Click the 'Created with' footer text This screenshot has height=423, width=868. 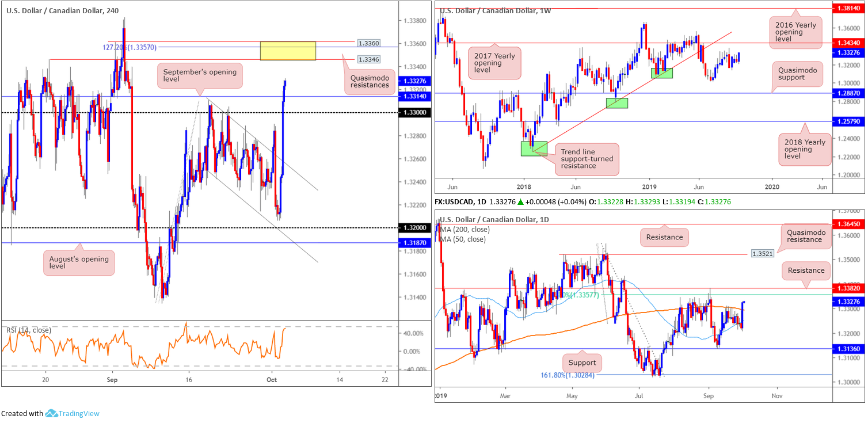[22, 413]
